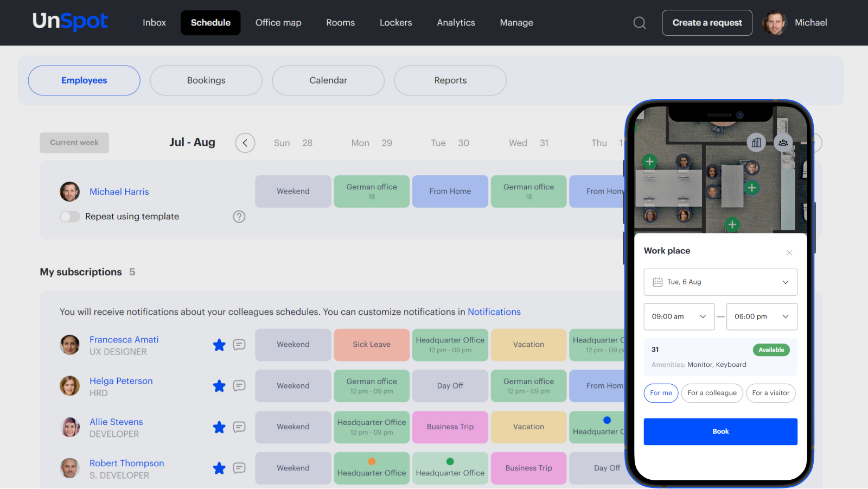868x489 pixels.
Task: Unstar Francesca Amati subscription
Action: tap(219, 345)
